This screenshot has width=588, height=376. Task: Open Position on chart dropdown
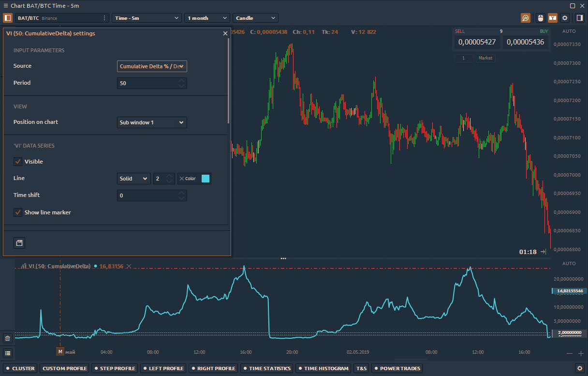152,122
